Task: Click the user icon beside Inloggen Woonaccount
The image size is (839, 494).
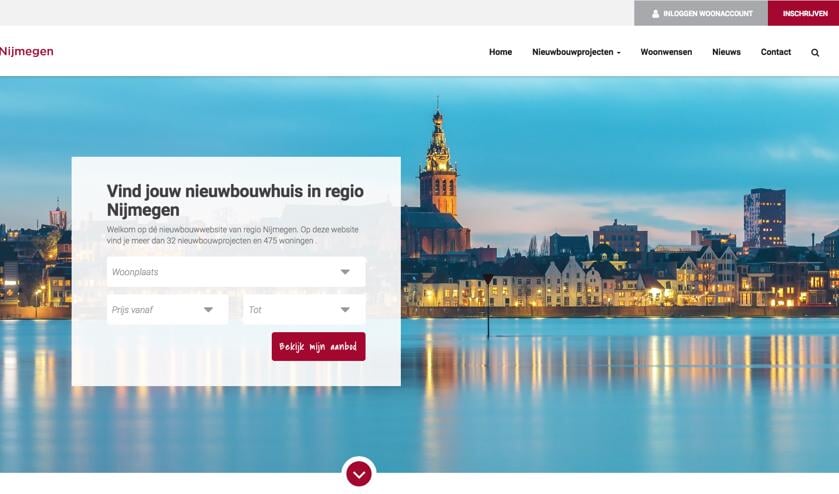Action: (x=655, y=13)
